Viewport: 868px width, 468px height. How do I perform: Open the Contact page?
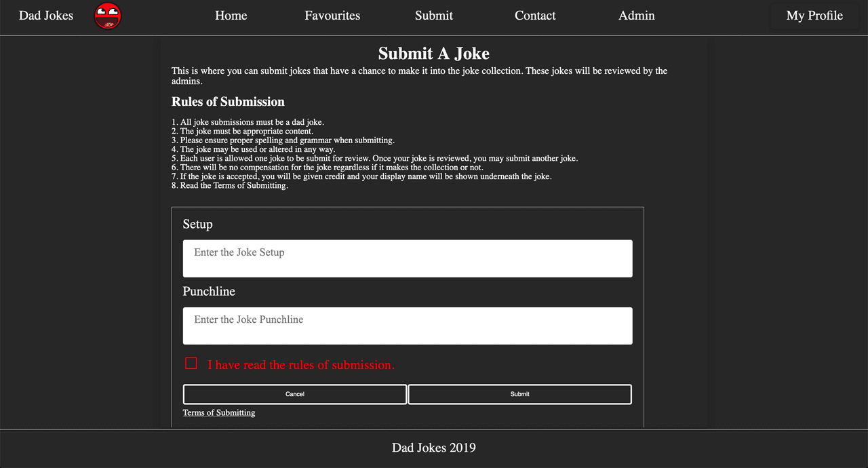(x=535, y=16)
